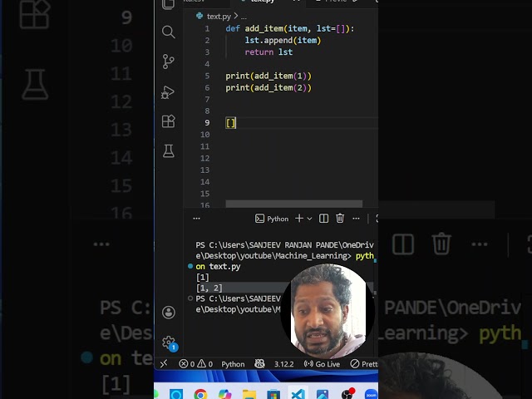
Task: Open the Accounts menu icon
Action: [169, 313]
